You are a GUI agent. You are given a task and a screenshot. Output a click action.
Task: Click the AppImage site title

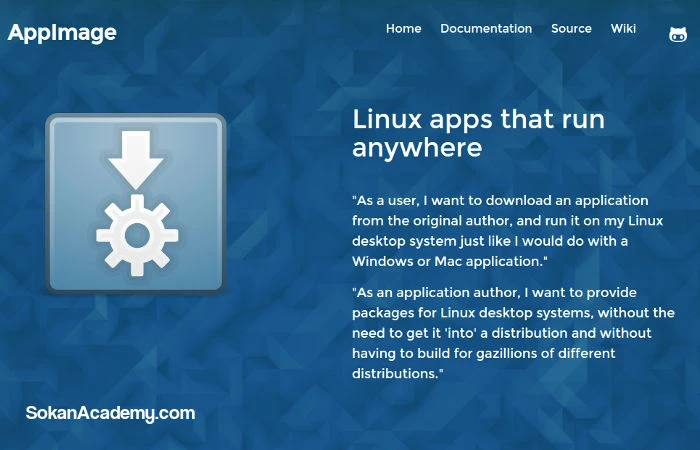point(62,33)
